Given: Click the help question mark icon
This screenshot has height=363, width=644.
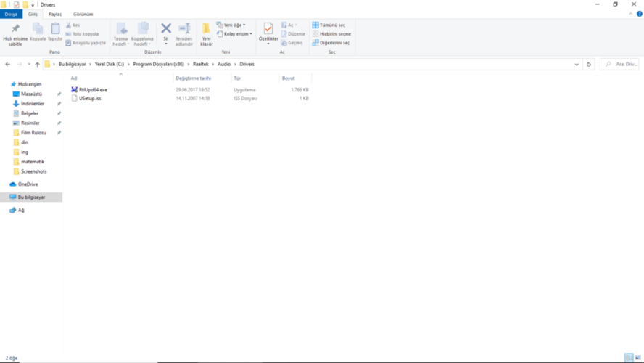Looking at the screenshot, I should click(x=639, y=14).
